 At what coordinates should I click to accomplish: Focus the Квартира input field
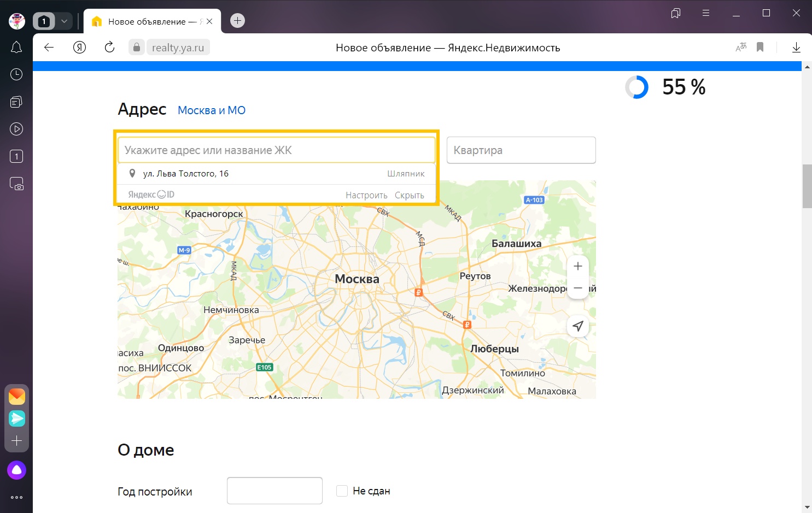521,150
